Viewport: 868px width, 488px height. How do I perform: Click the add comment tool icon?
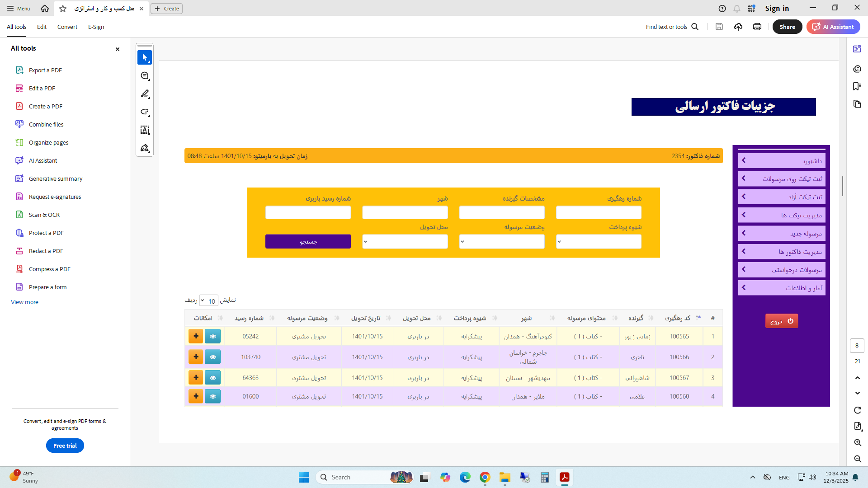pos(145,76)
